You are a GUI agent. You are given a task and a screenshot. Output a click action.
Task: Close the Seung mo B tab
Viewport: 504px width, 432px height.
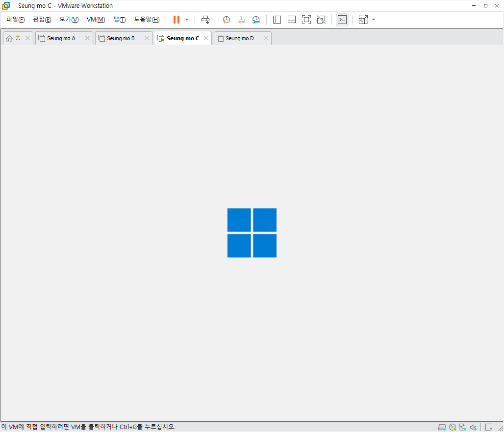[x=147, y=38]
